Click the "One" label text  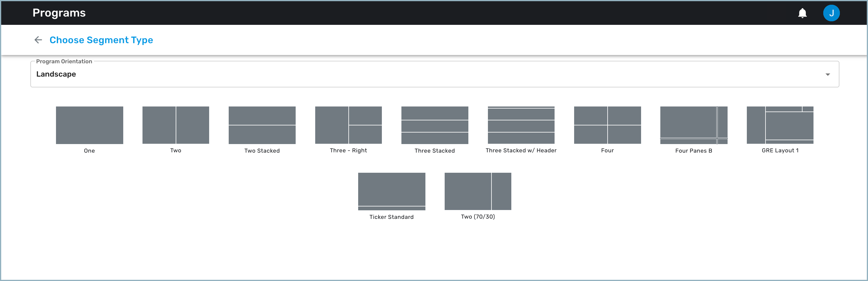(89, 151)
